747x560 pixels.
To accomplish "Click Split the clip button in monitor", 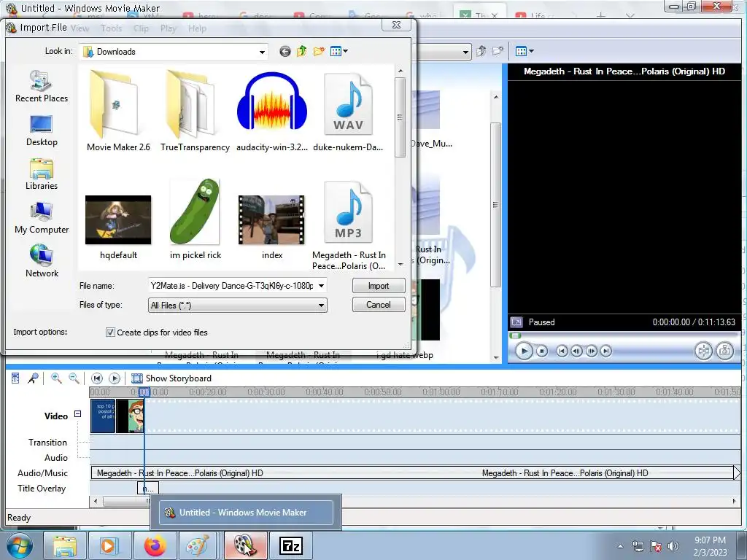I will 703,351.
